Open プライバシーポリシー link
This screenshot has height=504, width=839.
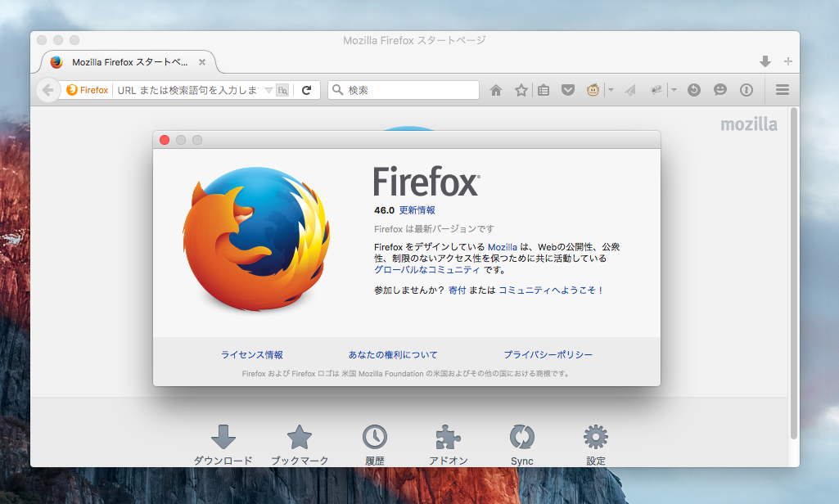tap(548, 355)
